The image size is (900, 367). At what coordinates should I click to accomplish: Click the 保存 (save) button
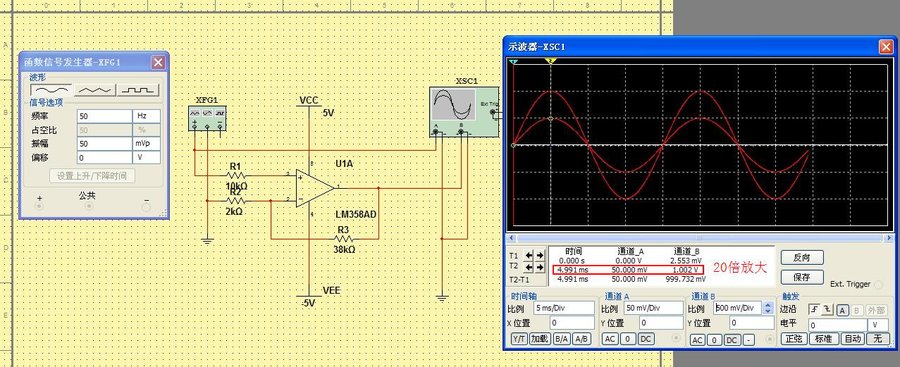click(802, 277)
